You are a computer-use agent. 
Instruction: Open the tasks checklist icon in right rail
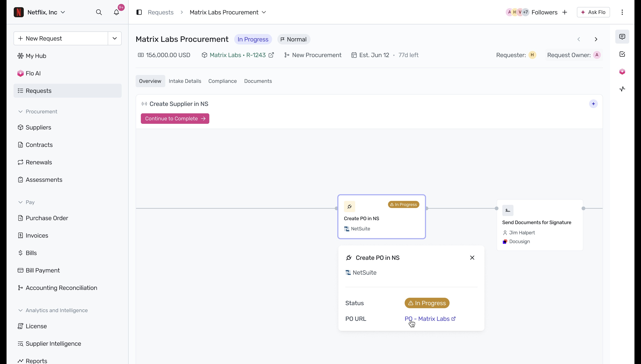(622, 54)
